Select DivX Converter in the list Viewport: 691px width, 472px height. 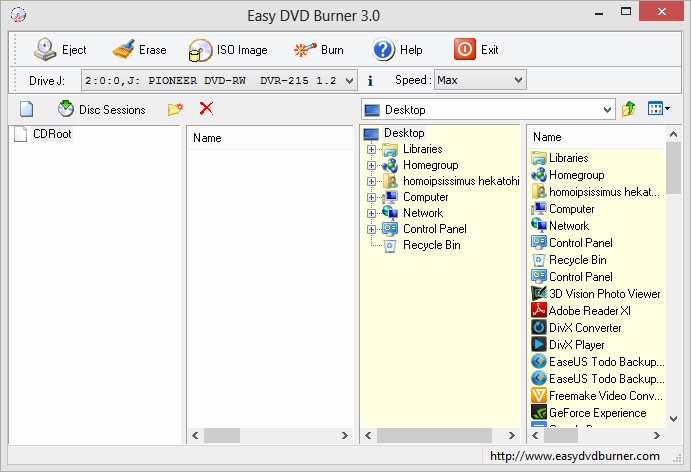click(585, 328)
